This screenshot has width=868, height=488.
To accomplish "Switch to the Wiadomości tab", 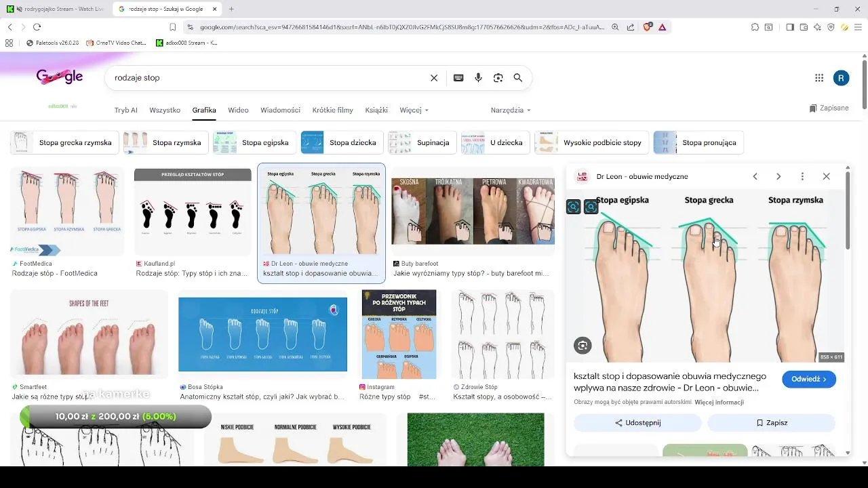I will click(280, 110).
